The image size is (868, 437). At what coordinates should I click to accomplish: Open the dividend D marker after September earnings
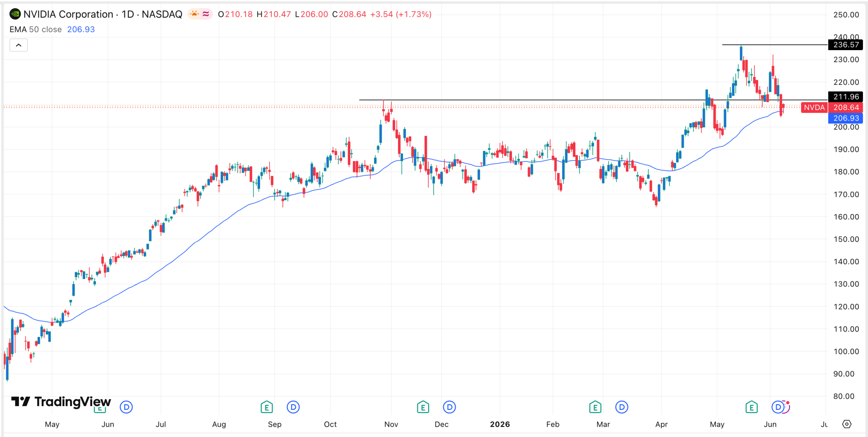coord(293,407)
